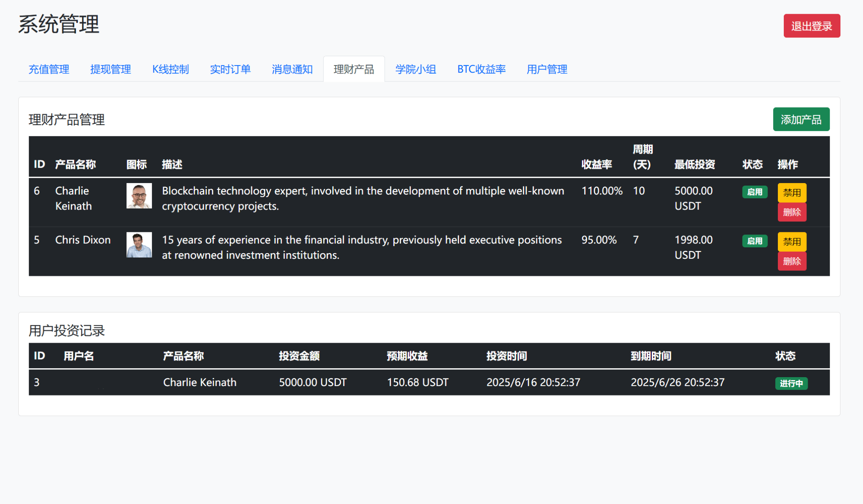Open the K线控制 tab
Viewport: 863px width, 504px height.
pos(170,69)
